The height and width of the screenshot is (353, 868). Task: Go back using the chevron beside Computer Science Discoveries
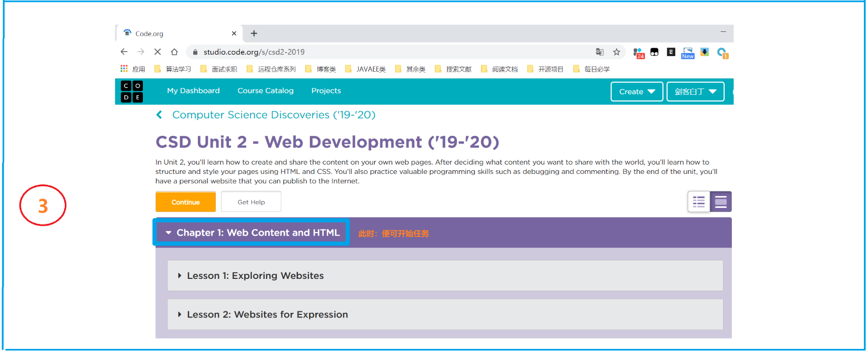click(x=159, y=115)
